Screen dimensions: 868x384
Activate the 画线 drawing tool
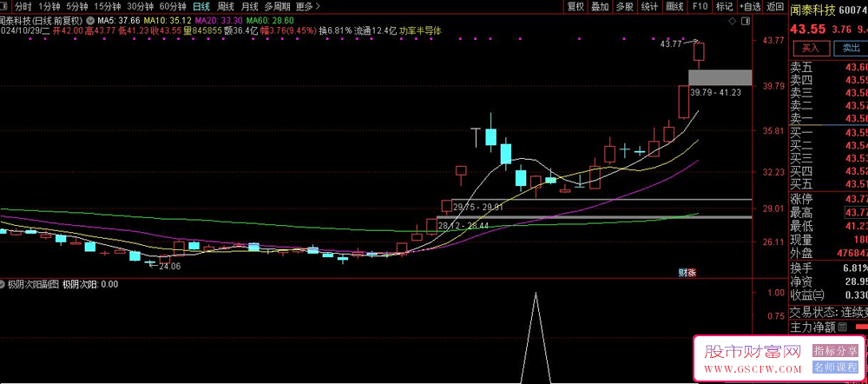click(x=674, y=7)
